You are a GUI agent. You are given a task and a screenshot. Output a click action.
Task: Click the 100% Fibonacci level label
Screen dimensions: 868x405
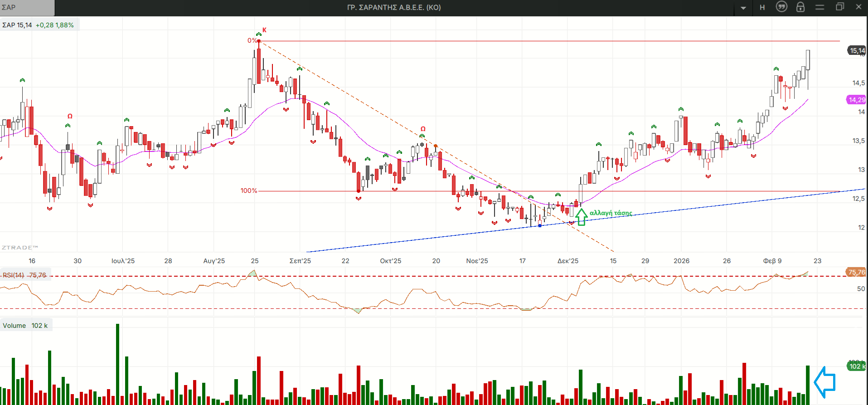click(248, 190)
